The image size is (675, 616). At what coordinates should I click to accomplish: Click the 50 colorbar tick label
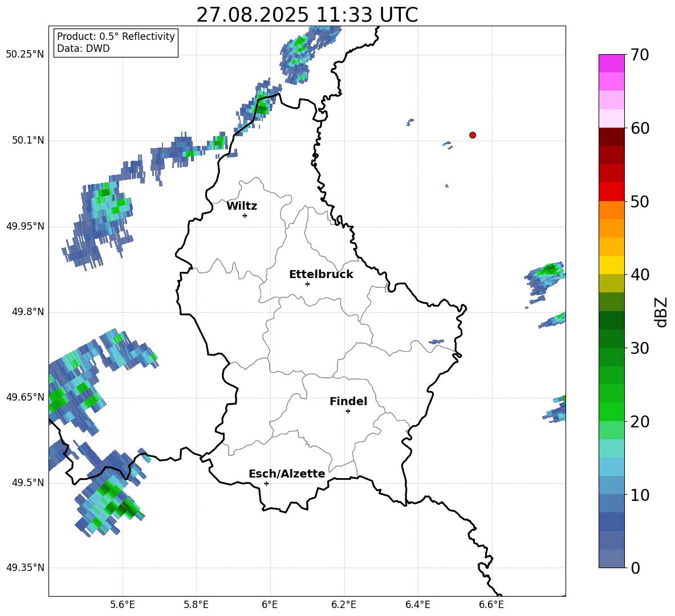pyautogui.click(x=639, y=201)
